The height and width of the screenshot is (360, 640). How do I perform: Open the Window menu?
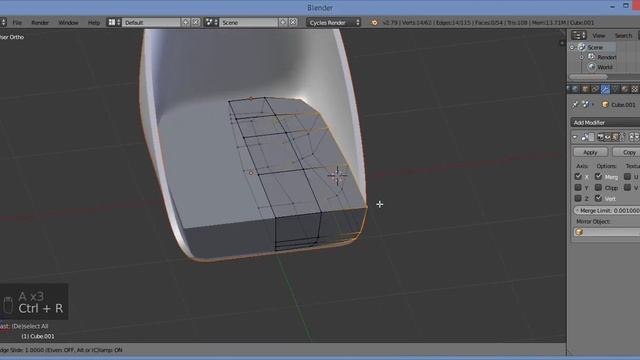tap(68, 22)
